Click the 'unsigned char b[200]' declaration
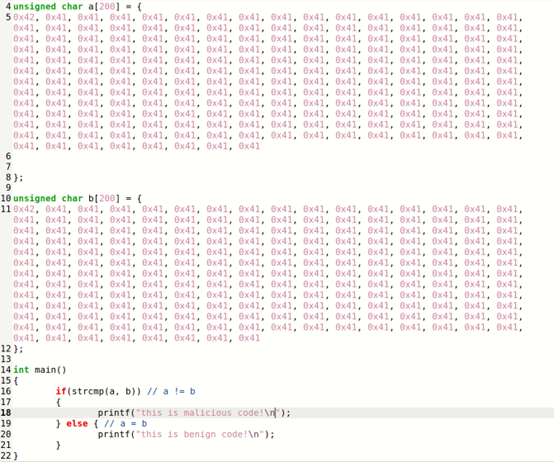The height and width of the screenshot is (462, 554). tap(66, 199)
